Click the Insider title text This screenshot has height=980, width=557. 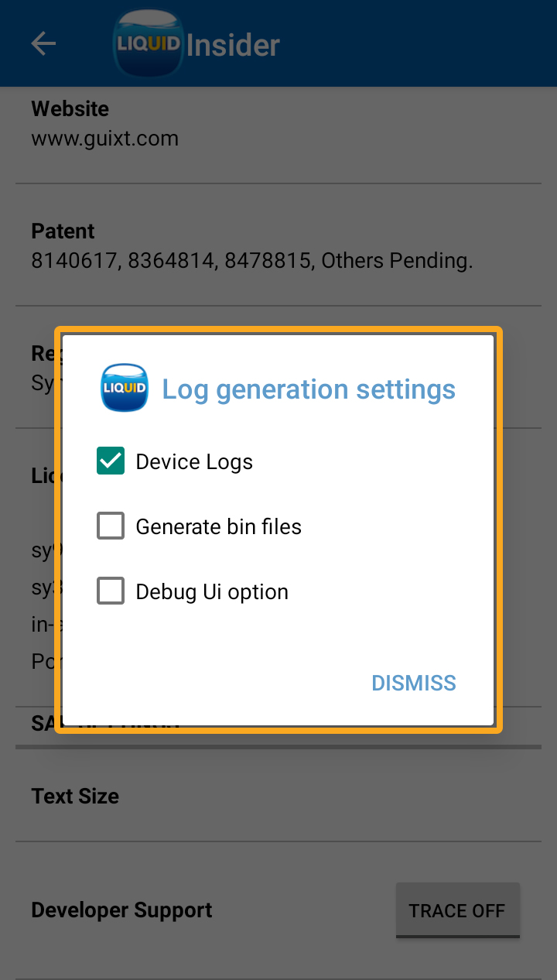point(233,45)
